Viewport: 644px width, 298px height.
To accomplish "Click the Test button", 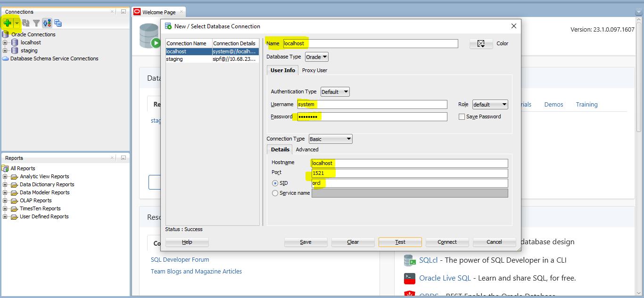I will (400, 242).
